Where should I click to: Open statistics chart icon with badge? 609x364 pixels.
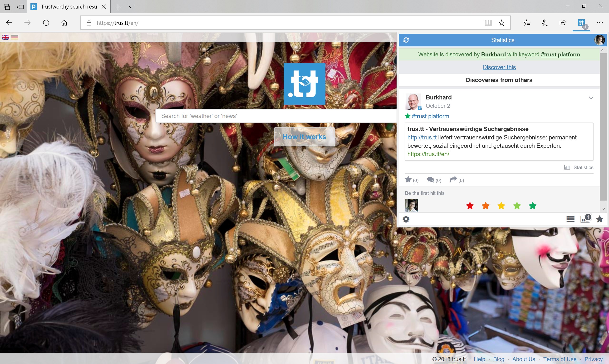(585, 219)
